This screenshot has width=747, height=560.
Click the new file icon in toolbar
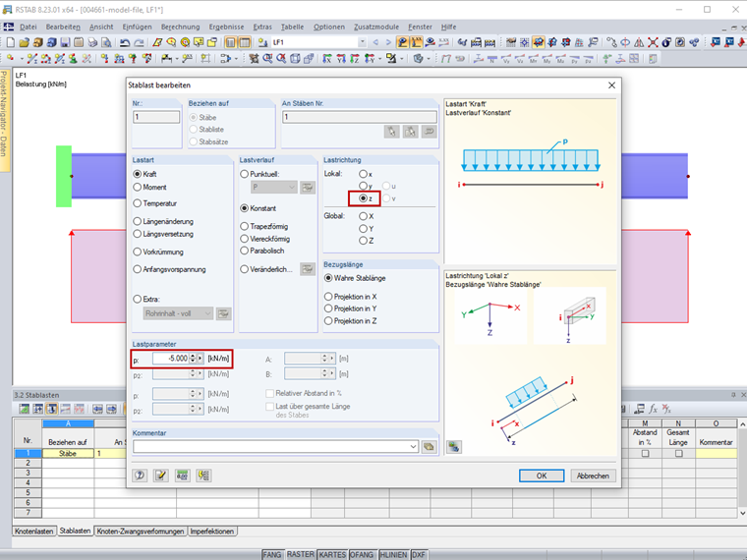coord(10,42)
